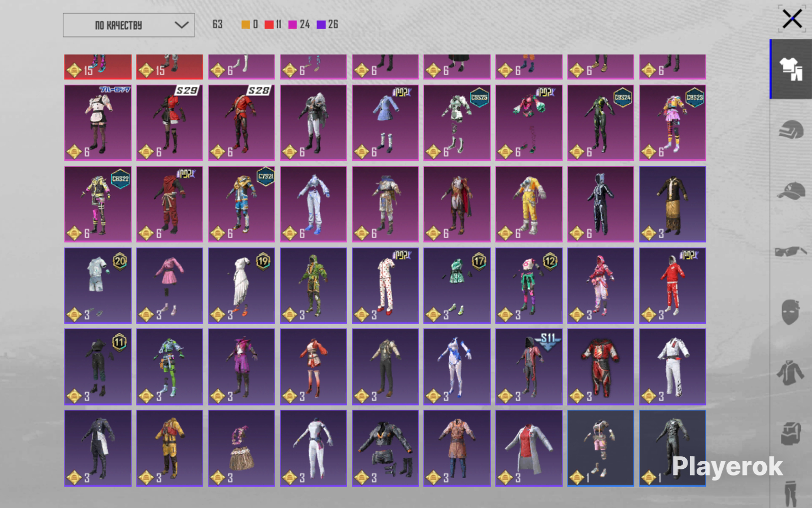
Task: Select the pink jacket and skirt outfit
Action: tap(170, 285)
